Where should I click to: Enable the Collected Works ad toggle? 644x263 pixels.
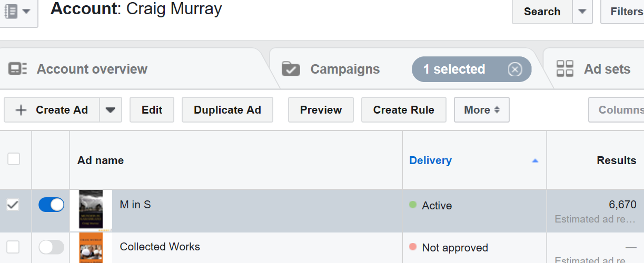(x=52, y=247)
